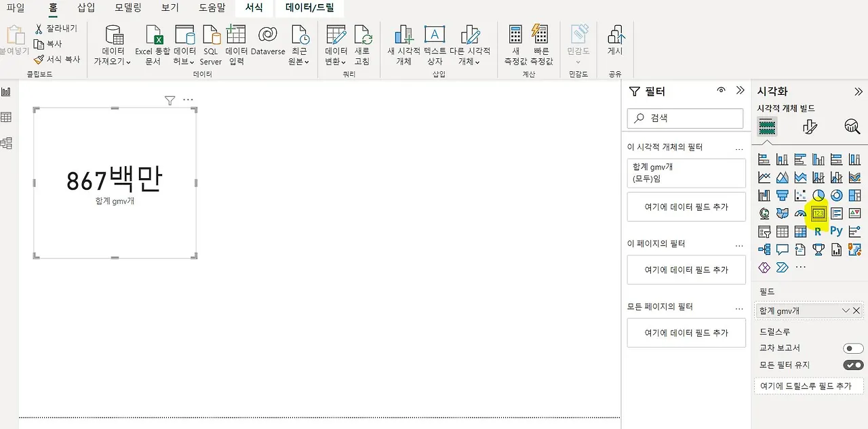Toggle the 모든 필터 유지 switch

[x=853, y=365]
